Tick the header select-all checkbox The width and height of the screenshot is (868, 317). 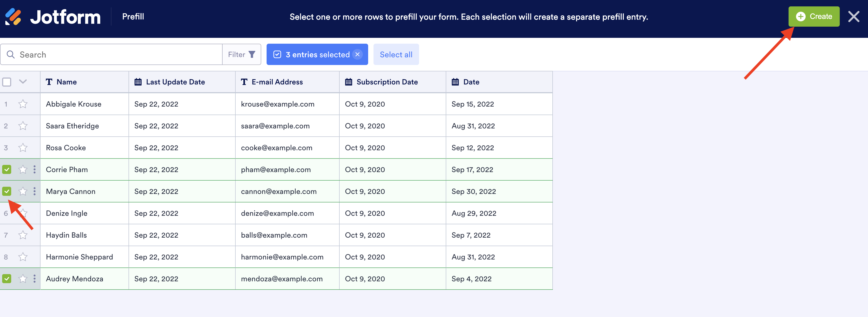pos(7,82)
